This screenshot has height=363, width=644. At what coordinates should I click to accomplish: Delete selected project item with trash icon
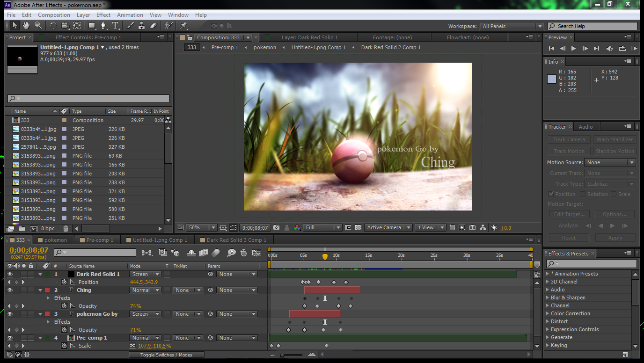tap(66, 229)
